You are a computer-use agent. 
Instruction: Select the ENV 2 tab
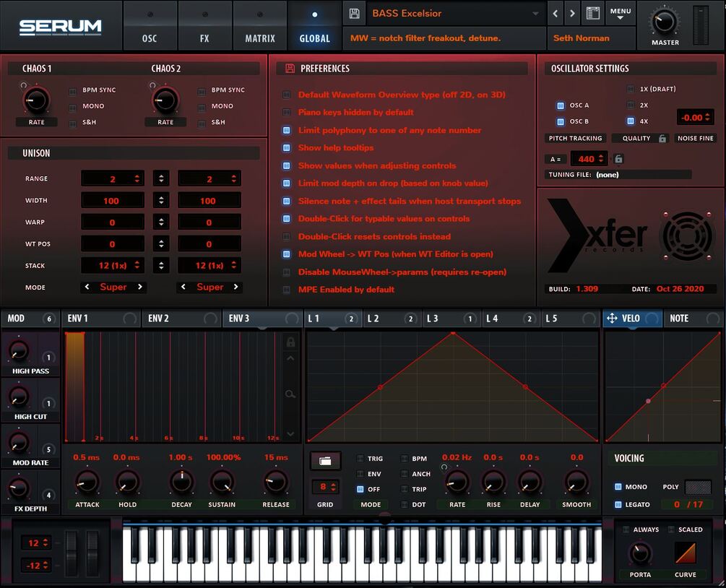point(181,318)
